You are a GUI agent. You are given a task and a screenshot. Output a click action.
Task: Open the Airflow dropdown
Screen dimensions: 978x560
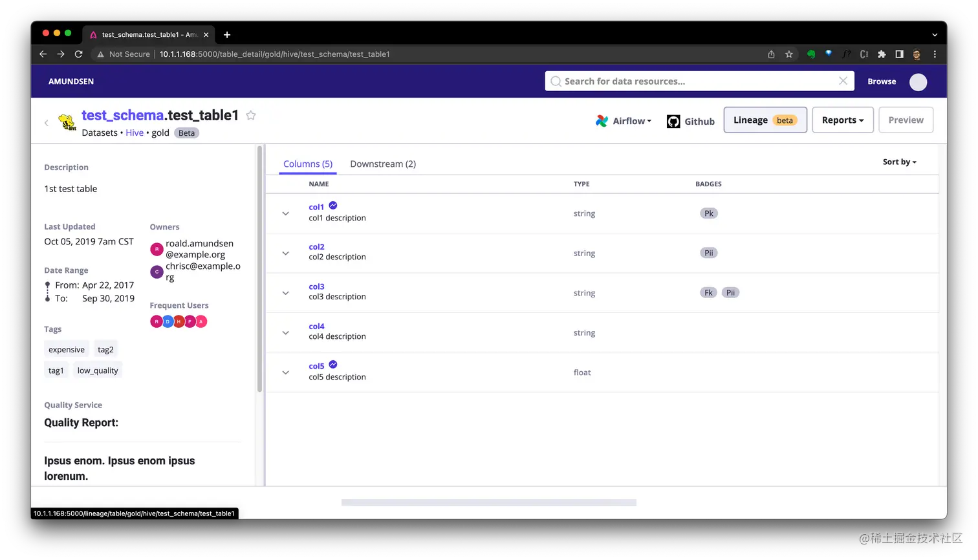pyautogui.click(x=624, y=121)
